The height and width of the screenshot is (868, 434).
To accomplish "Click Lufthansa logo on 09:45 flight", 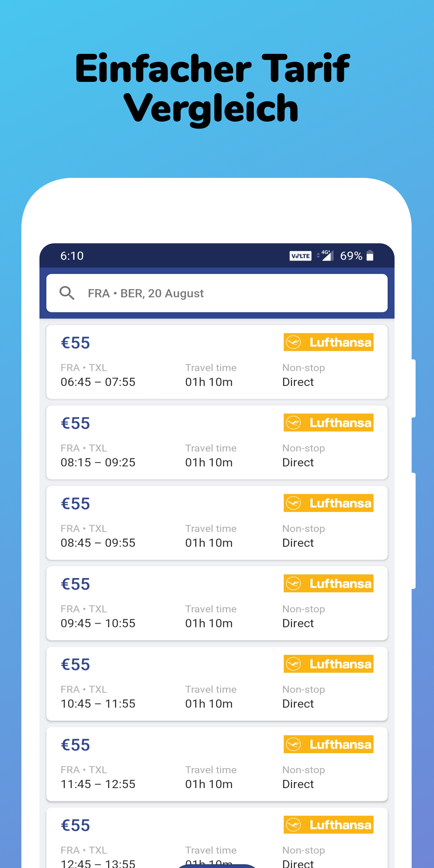I will click(x=328, y=583).
